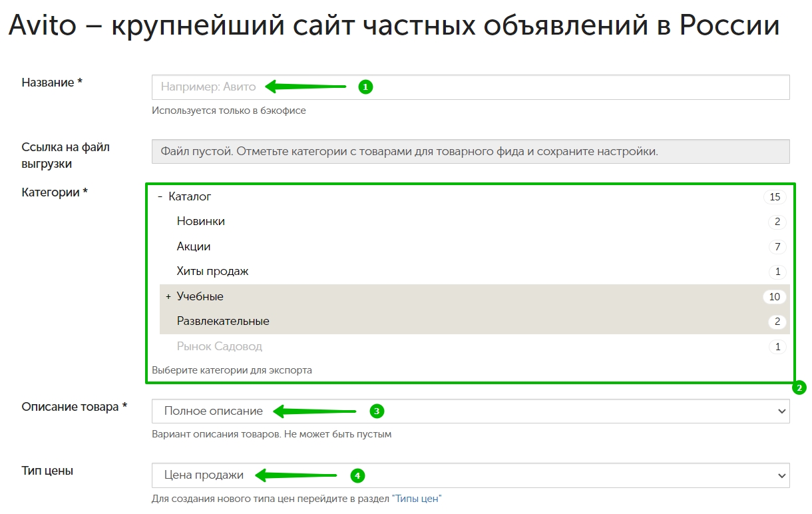Click the count badge next to Развлекательные

tap(777, 322)
